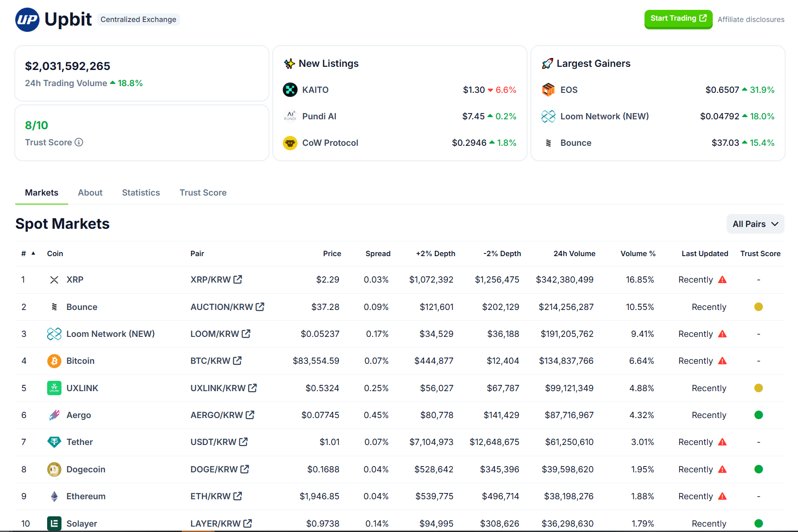Click the EOS coin icon in Largest Gainers

548,90
